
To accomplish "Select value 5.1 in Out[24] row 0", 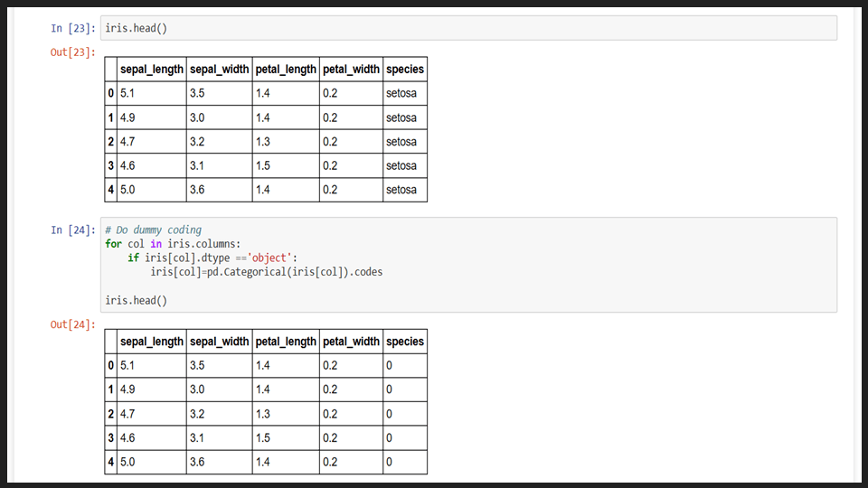I will click(127, 366).
